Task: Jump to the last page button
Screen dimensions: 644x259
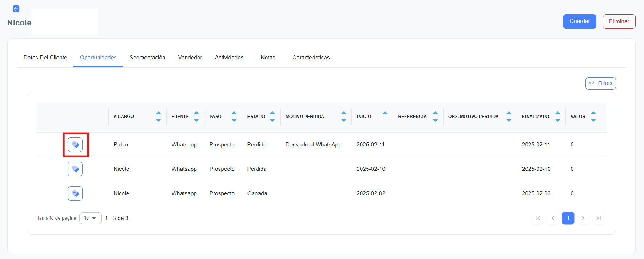Action: pyautogui.click(x=599, y=218)
